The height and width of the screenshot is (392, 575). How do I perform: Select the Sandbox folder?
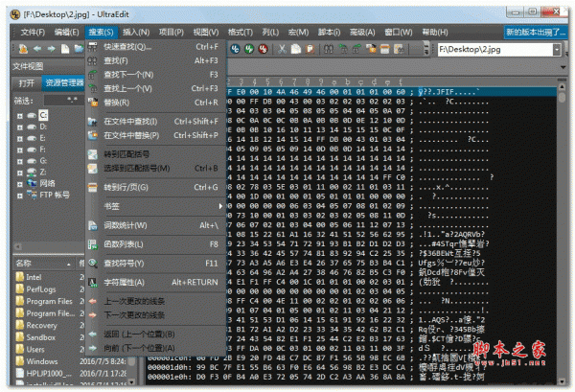coord(40,337)
